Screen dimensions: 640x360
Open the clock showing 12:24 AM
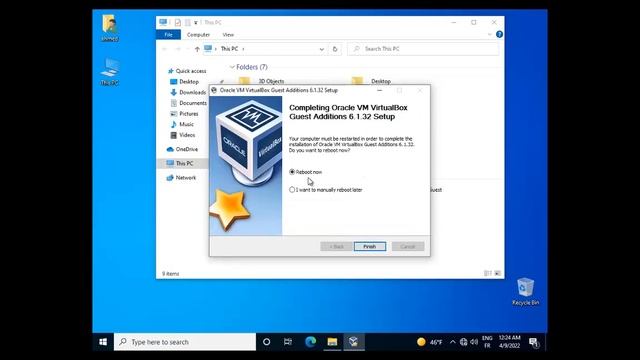(x=509, y=342)
